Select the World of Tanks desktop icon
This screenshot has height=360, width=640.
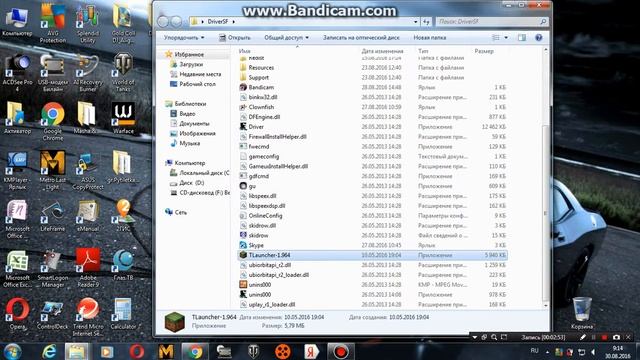click(x=123, y=72)
